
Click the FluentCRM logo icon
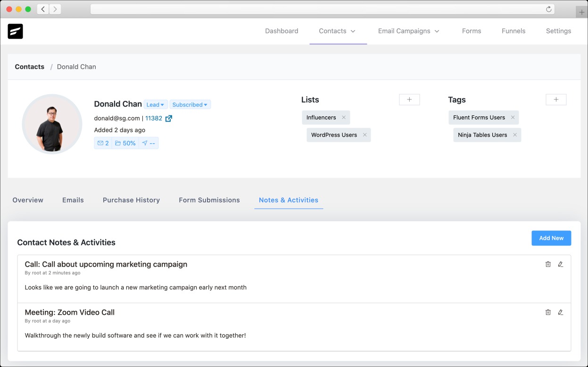pos(15,31)
